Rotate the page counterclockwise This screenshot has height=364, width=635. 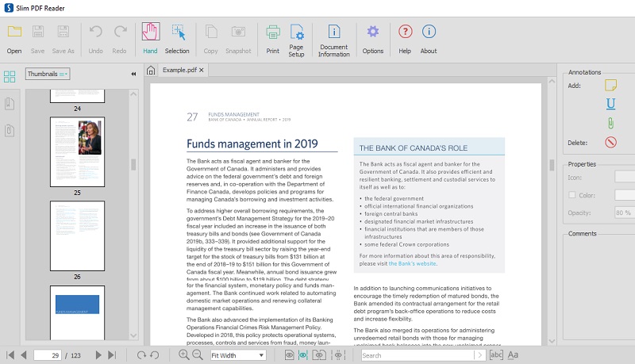(154, 355)
